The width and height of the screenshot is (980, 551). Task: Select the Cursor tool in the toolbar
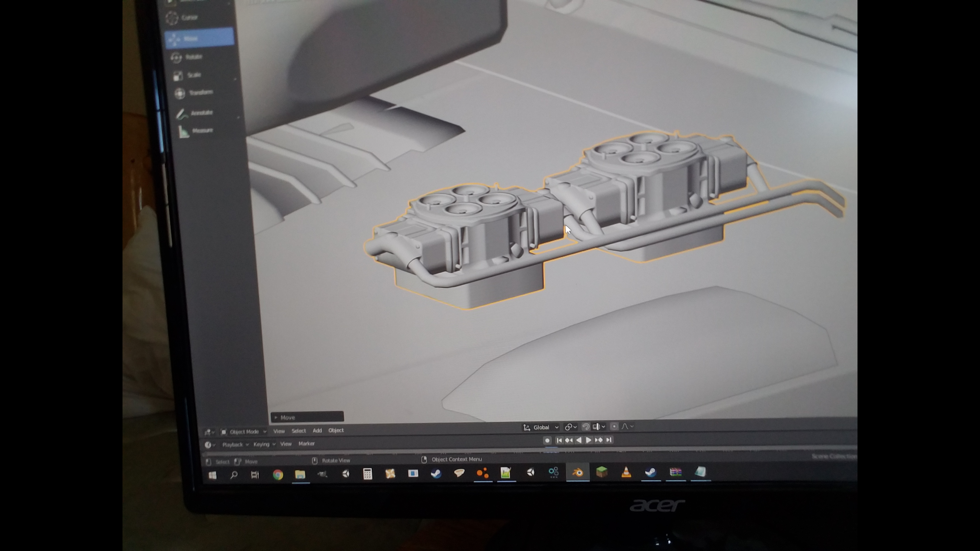point(182,18)
